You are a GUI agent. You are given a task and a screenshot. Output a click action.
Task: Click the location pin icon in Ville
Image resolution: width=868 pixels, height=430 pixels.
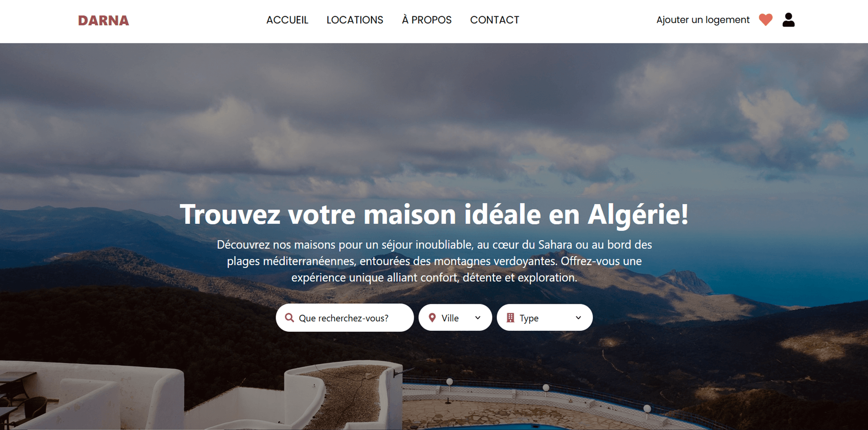tap(432, 318)
